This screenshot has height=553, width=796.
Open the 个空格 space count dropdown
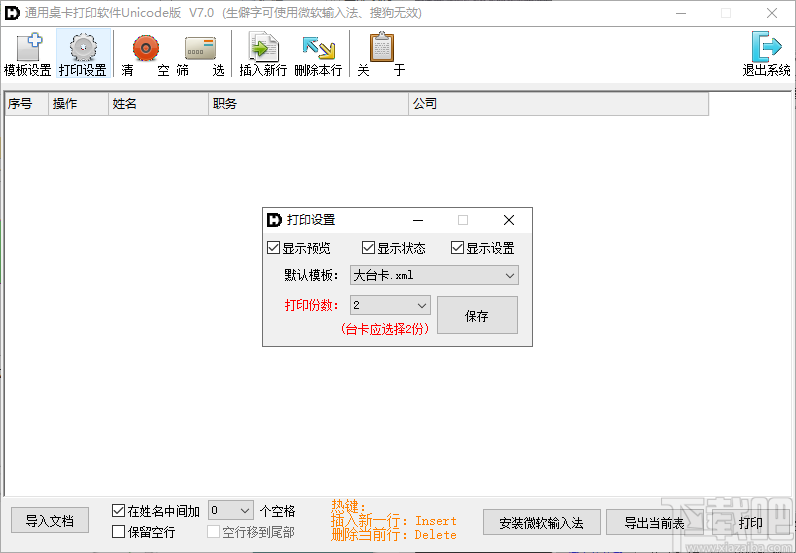230,510
